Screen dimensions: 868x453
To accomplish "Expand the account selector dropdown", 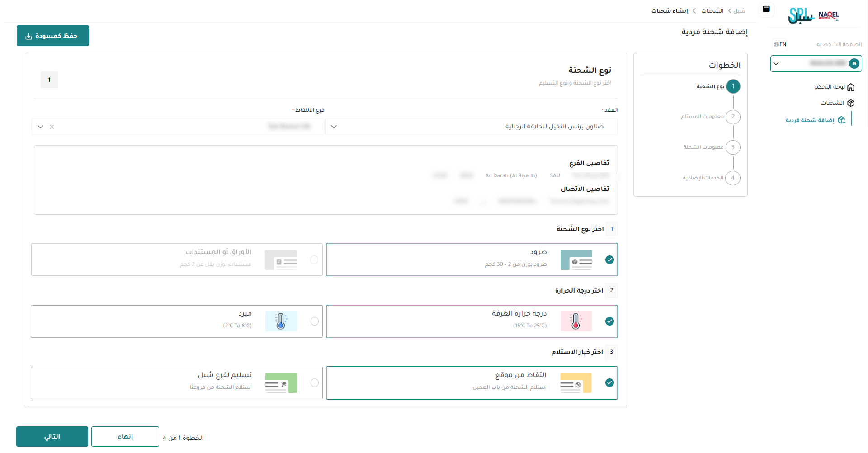I will pos(776,64).
